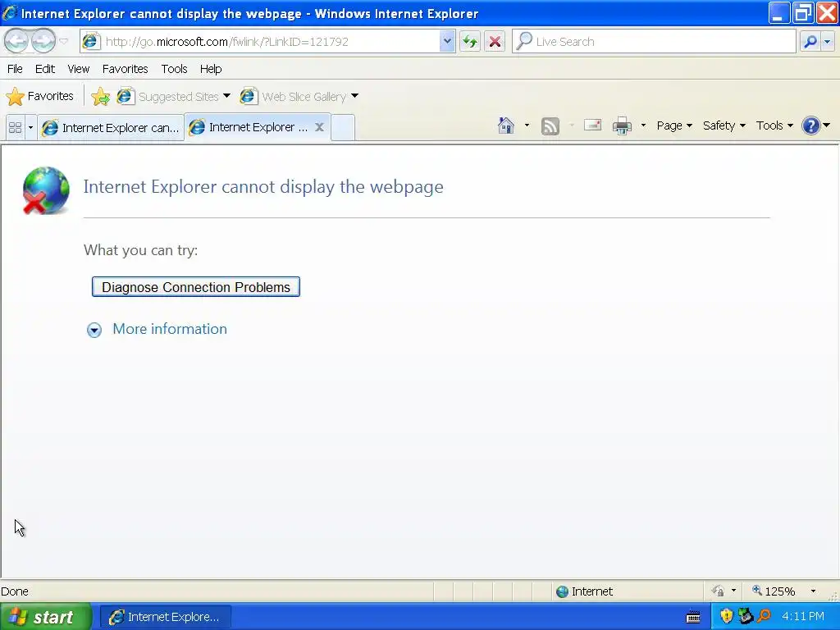Open the tab list dropdown arrow

(x=30, y=127)
